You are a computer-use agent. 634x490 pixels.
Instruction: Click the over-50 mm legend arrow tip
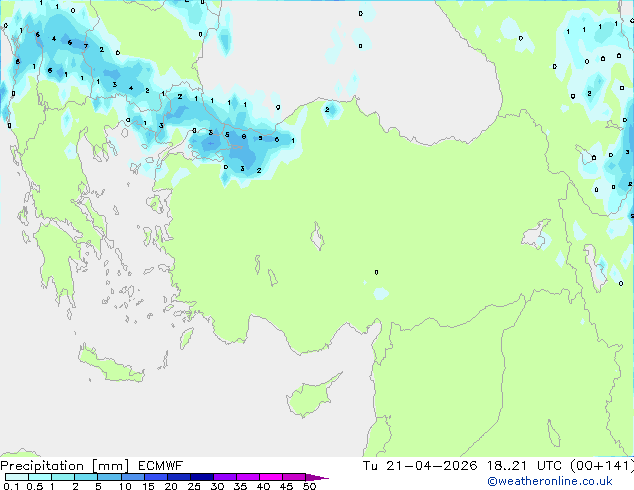click(x=317, y=477)
